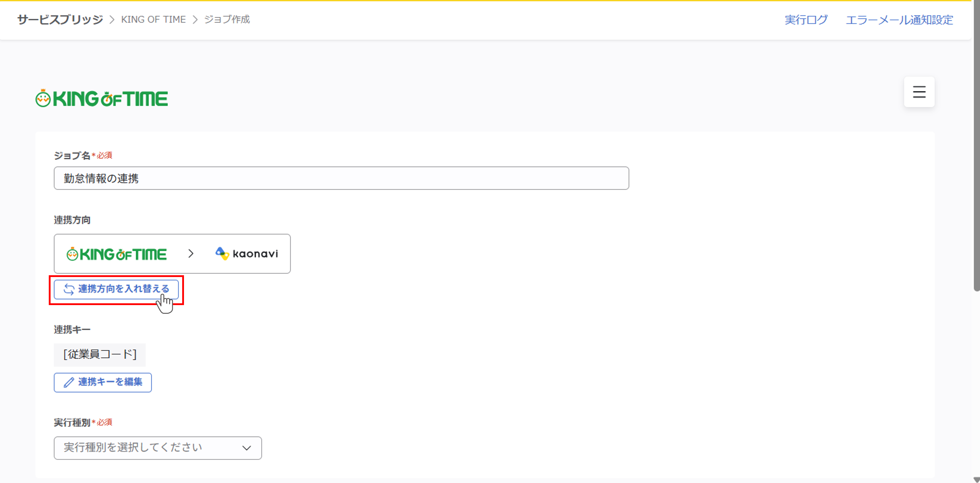The image size is (980, 483).
Task: Click the kaonavi logo in direction box
Action: pos(247,254)
